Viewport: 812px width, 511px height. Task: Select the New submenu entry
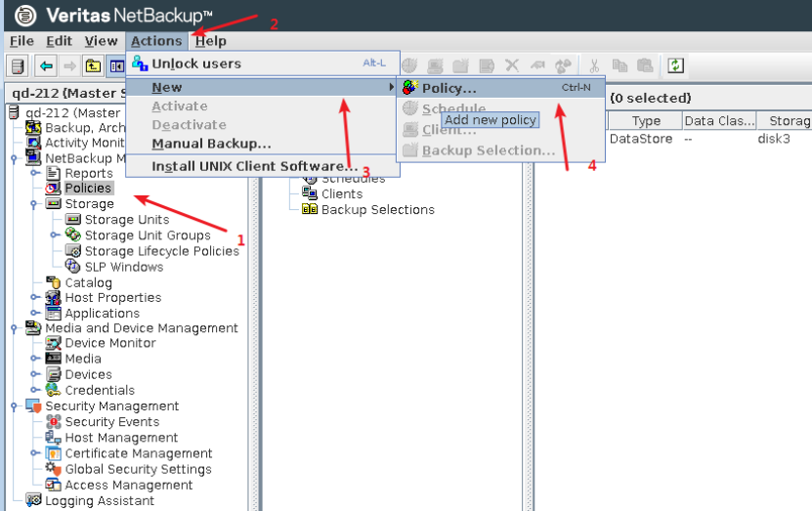click(x=263, y=88)
